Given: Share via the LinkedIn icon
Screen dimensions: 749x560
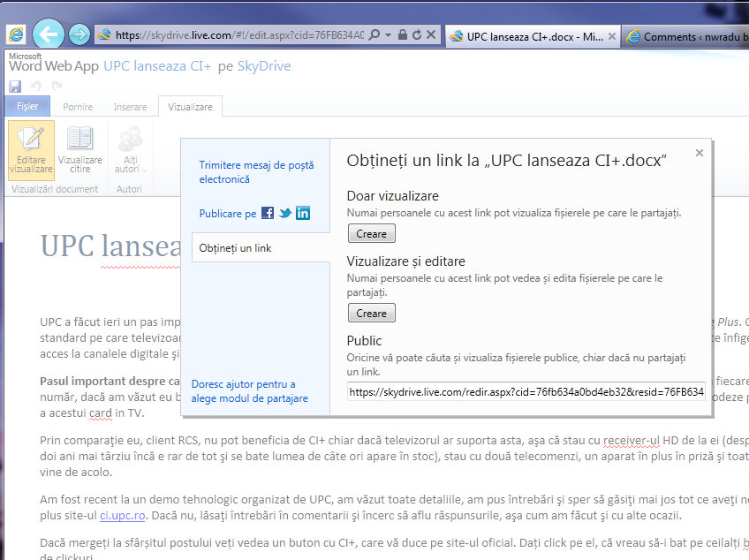Looking at the screenshot, I should (303, 213).
